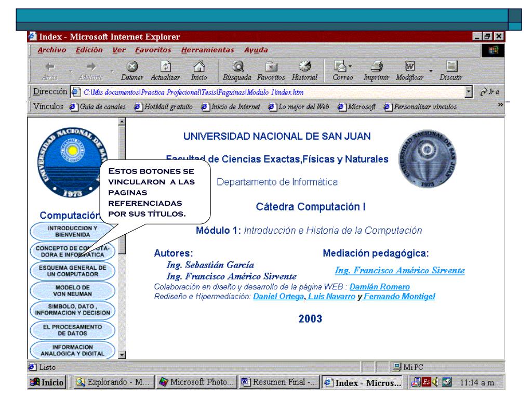Open the Búsqueda search icon
Screen dimensions: 532x399
pos(237,66)
